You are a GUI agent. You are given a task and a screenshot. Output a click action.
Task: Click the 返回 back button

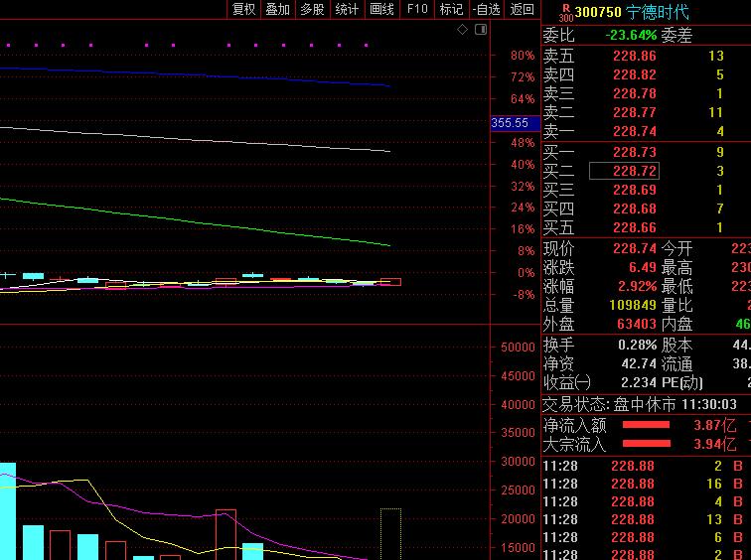(522, 9)
